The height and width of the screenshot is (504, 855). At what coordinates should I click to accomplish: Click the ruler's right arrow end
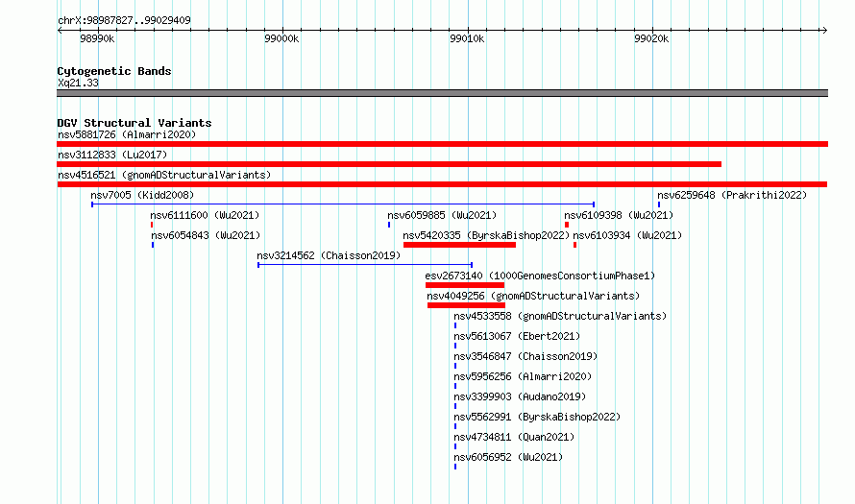coord(825,31)
